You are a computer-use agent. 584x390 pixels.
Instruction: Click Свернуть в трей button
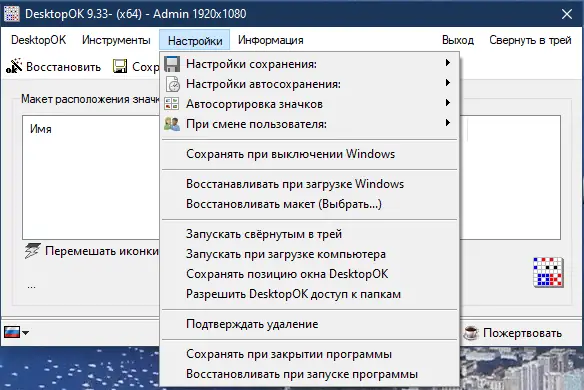point(530,40)
